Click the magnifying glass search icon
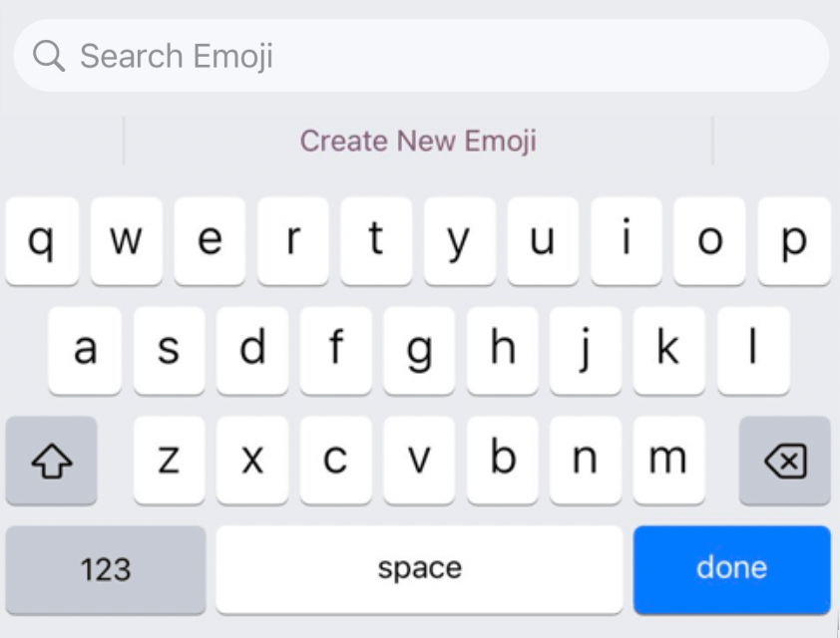840x638 pixels. [49, 56]
